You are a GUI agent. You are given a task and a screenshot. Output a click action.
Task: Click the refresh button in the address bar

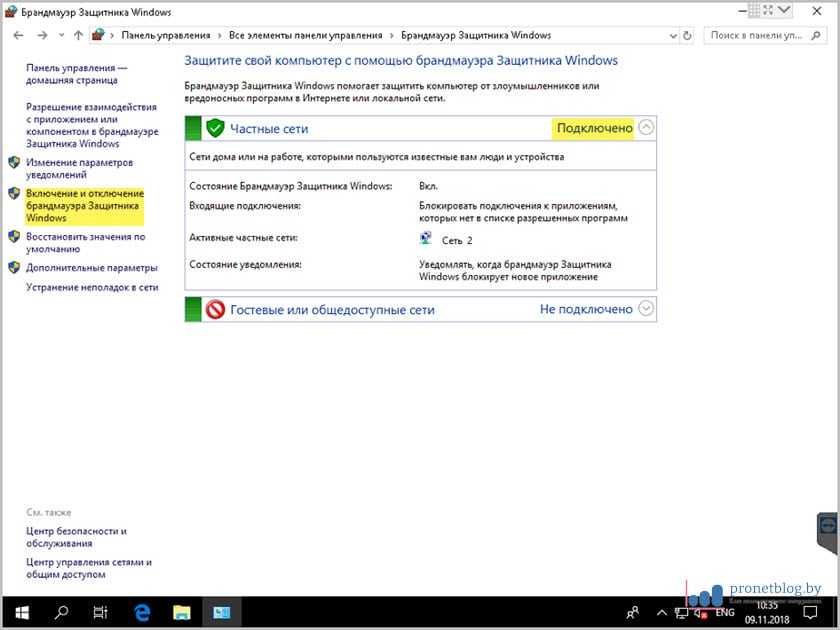coord(687,35)
